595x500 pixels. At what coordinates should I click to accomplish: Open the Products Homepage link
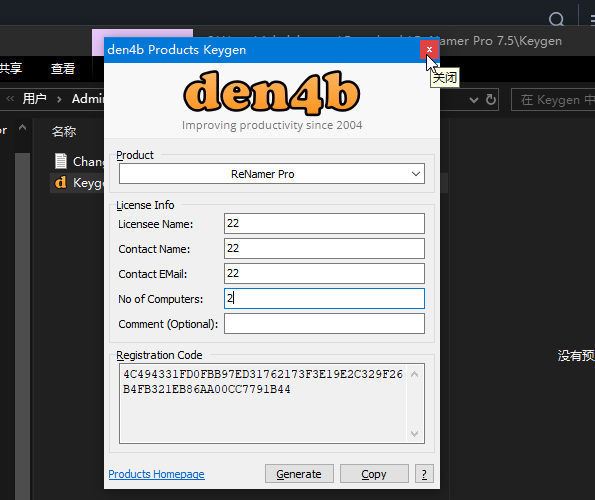click(x=156, y=474)
